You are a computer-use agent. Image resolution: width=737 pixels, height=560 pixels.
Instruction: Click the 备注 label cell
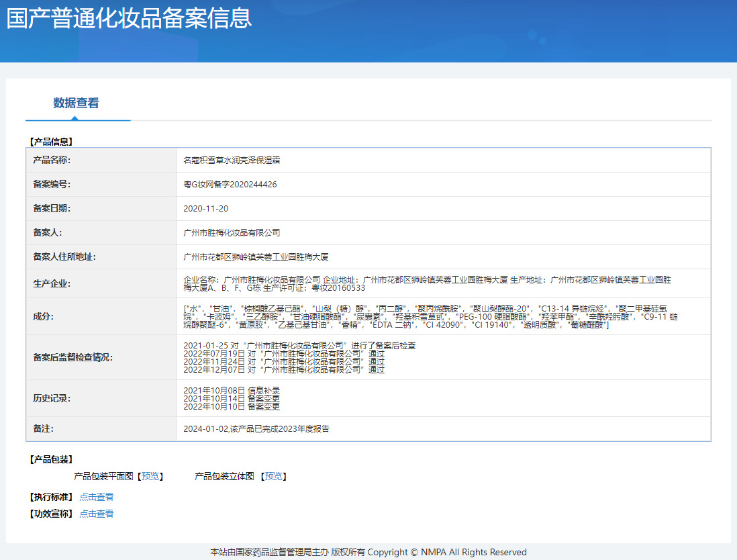(101, 429)
